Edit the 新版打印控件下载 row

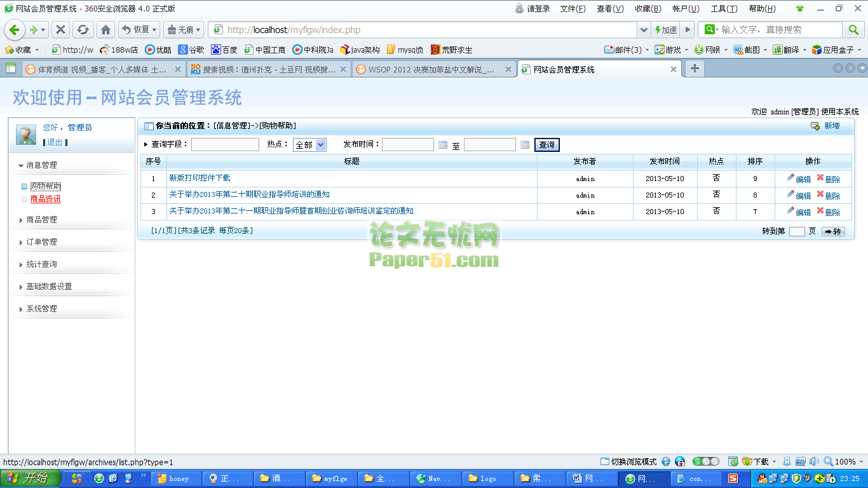[799, 179]
